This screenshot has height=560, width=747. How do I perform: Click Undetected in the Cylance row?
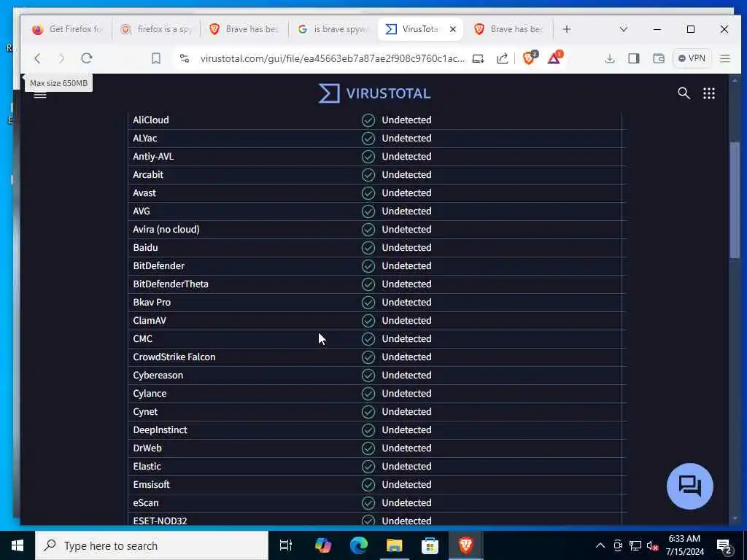tap(406, 393)
